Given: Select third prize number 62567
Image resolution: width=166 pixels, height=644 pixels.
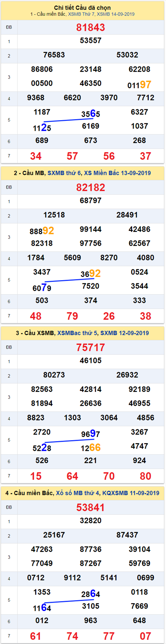Looking at the screenshot, I should [x=139, y=243].
